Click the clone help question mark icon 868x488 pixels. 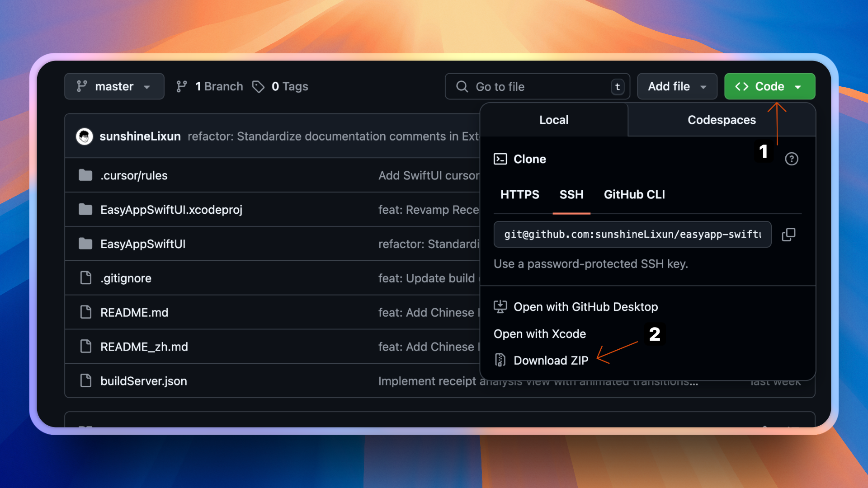792,159
